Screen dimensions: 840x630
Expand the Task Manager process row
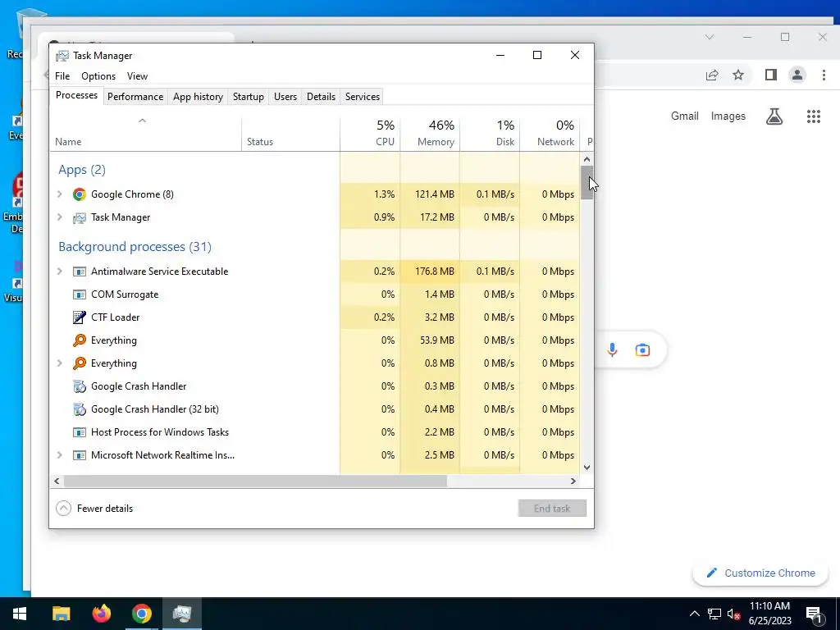59,217
